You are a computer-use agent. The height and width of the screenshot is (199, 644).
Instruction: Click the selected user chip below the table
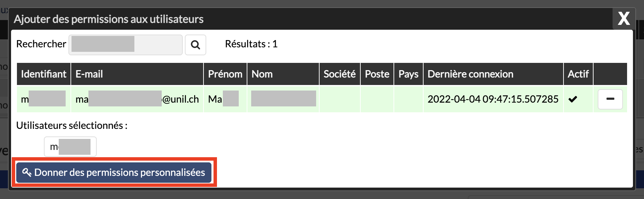point(70,147)
